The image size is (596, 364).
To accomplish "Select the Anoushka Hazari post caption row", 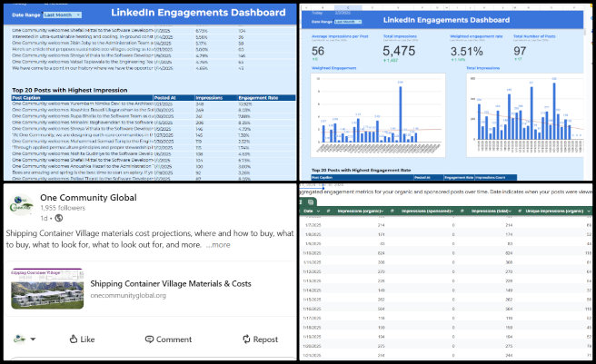I will pyautogui.click(x=82, y=166).
